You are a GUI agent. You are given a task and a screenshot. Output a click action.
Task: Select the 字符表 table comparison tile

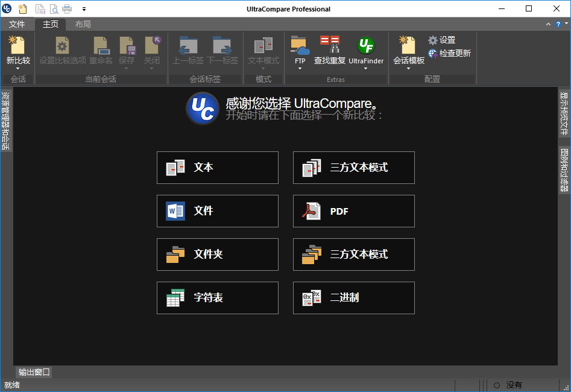(217, 298)
